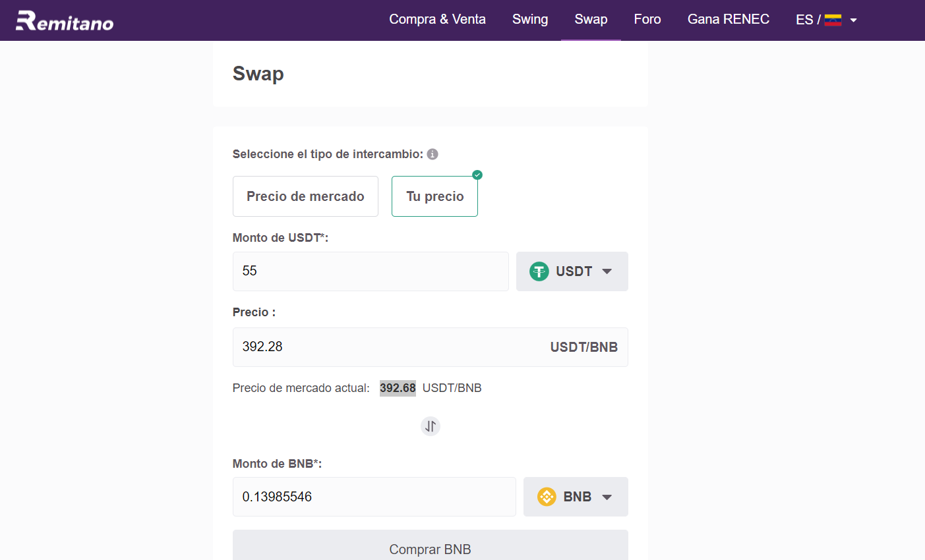Select the Precio de mercado option
Image resolution: width=925 pixels, height=560 pixels.
tap(305, 196)
